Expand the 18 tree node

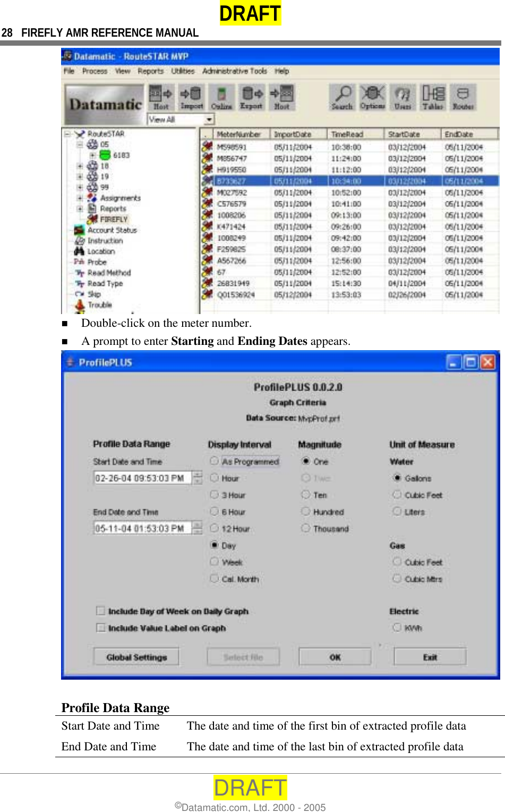[x=80, y=166]
